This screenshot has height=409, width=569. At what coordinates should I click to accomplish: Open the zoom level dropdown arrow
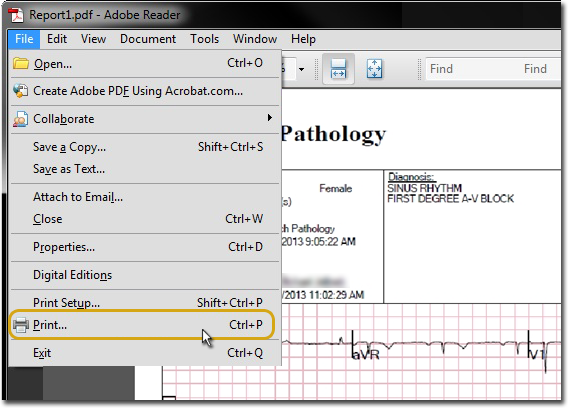click(301, 69)
